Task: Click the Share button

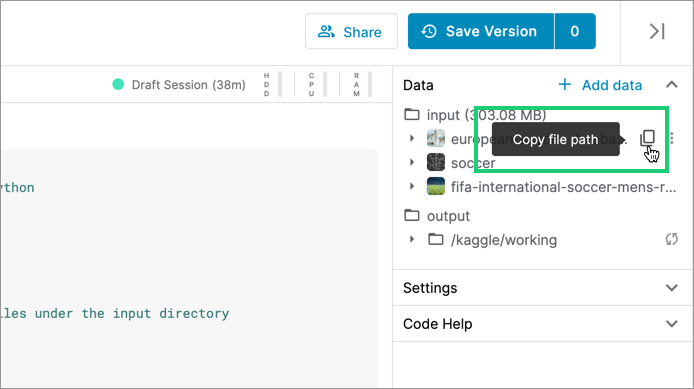Action: click(351, 31)
